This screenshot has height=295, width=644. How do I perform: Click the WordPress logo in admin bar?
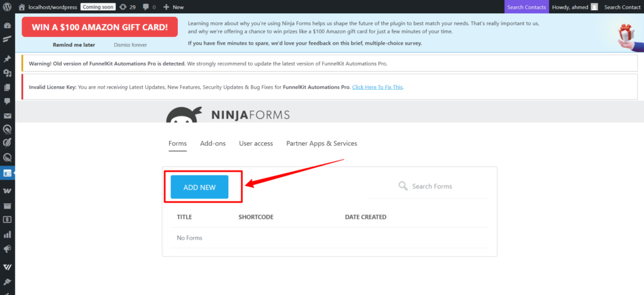(7, 7)
